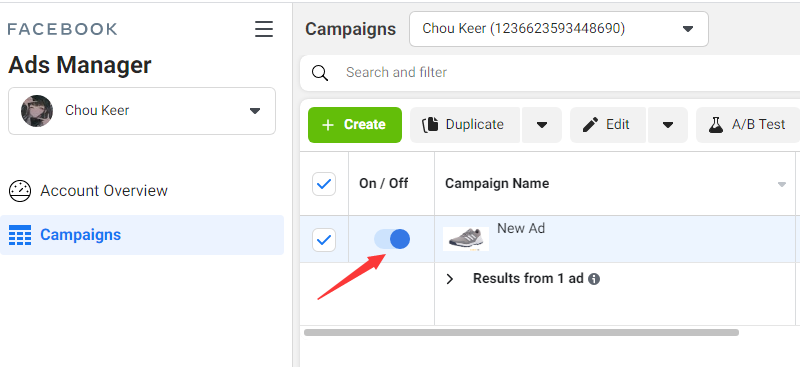This screenshot has height=367, width=800.
Task: Click the A/B Test flask icon
Action: (x=716, y=125)
